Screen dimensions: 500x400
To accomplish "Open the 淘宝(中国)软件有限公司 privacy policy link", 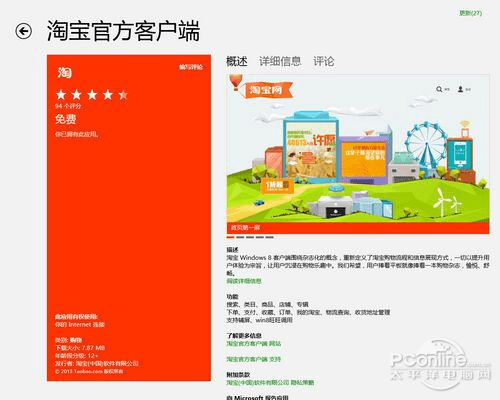I will pyautogui.click(x=270, y=382).
